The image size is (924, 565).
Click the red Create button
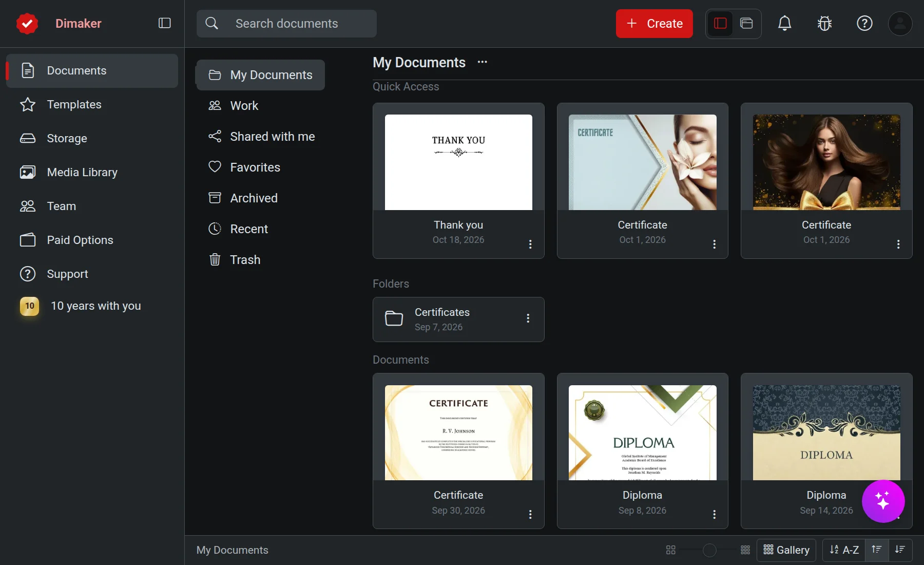654,24
